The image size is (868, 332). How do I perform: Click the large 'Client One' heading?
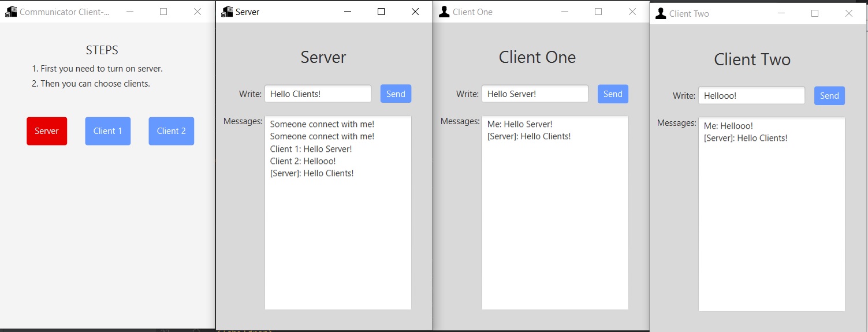pos(537,57)
